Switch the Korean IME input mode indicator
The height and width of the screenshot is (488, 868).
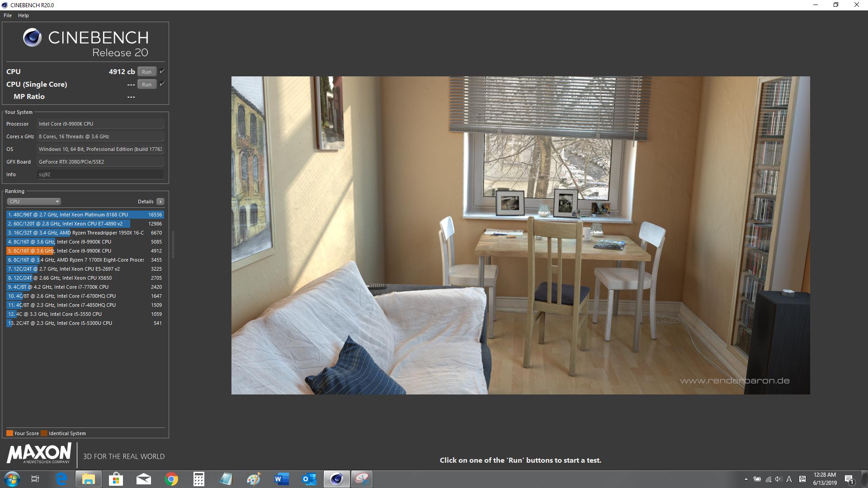(802, 479)
